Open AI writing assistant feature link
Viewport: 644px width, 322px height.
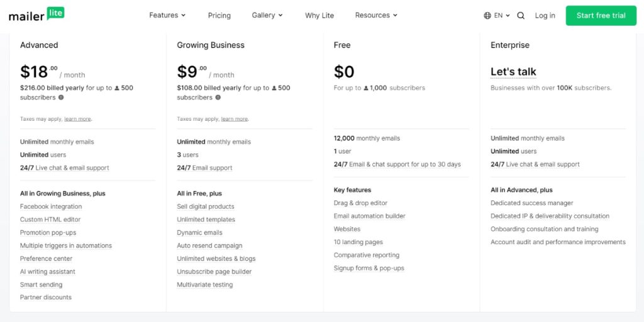click(x=48, y=272)
